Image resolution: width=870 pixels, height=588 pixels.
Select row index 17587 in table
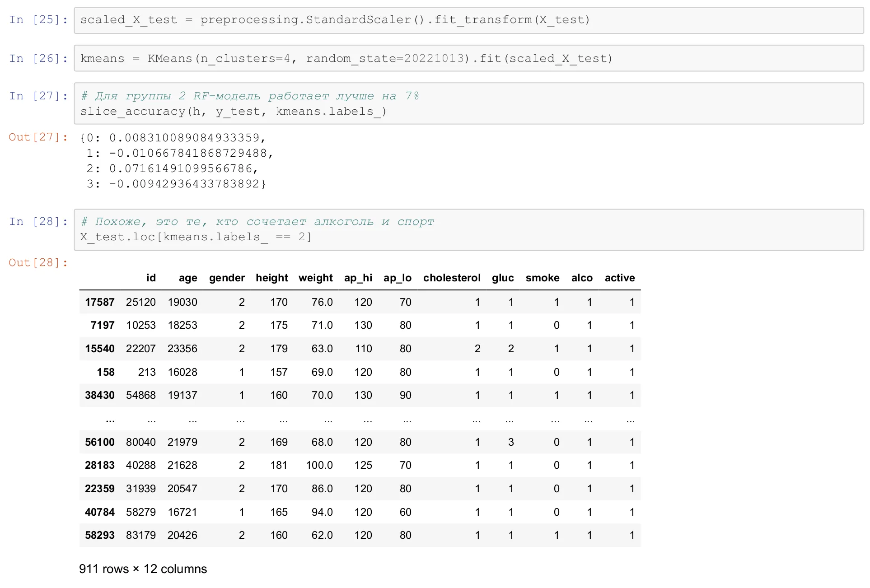tap(100, 302)
